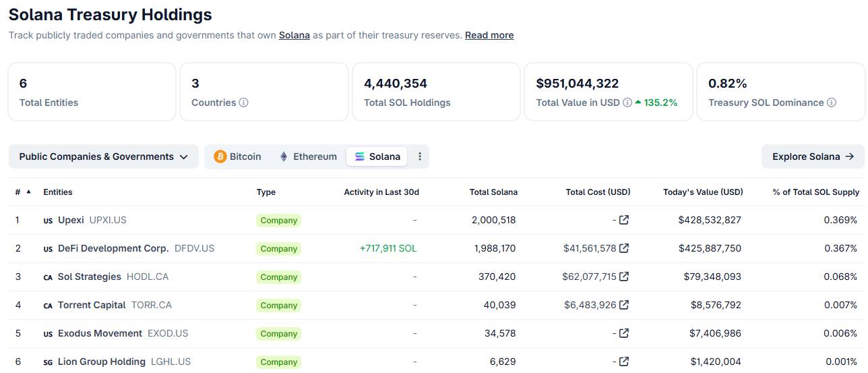
Task: Follow the Read more link
Action: [x=489, y=35]
